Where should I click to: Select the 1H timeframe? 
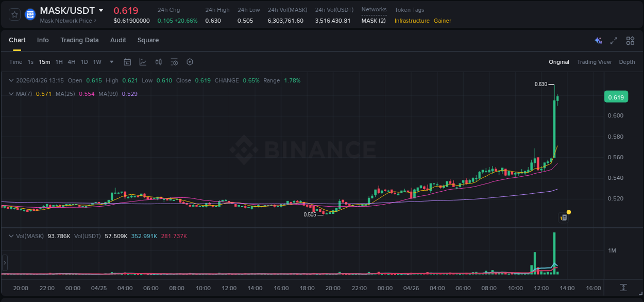coord(59,62)
